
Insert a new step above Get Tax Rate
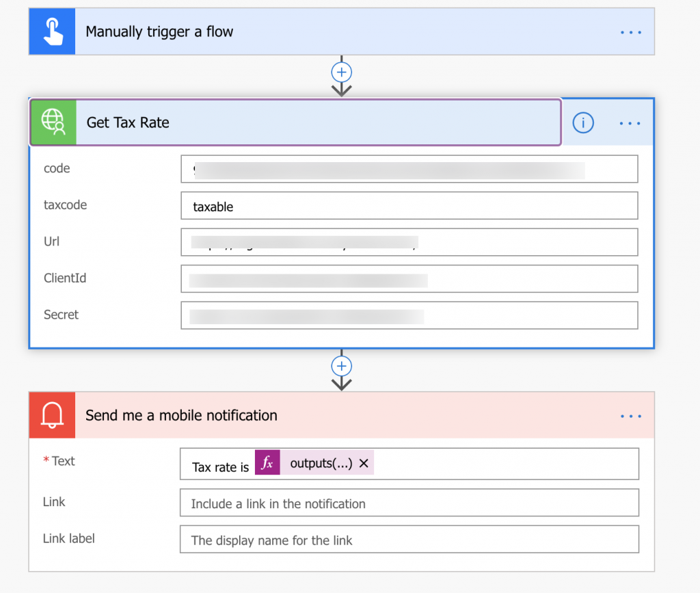[341, 72]
